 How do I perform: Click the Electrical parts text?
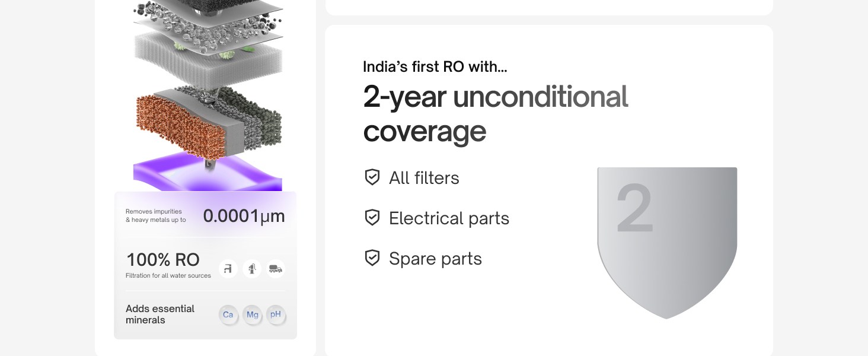pos(449,218)
